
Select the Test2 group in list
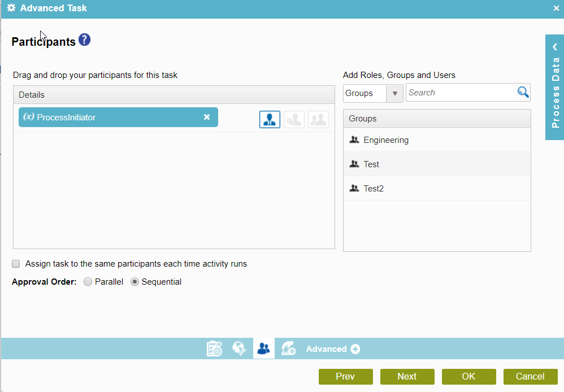pos(374,189)
